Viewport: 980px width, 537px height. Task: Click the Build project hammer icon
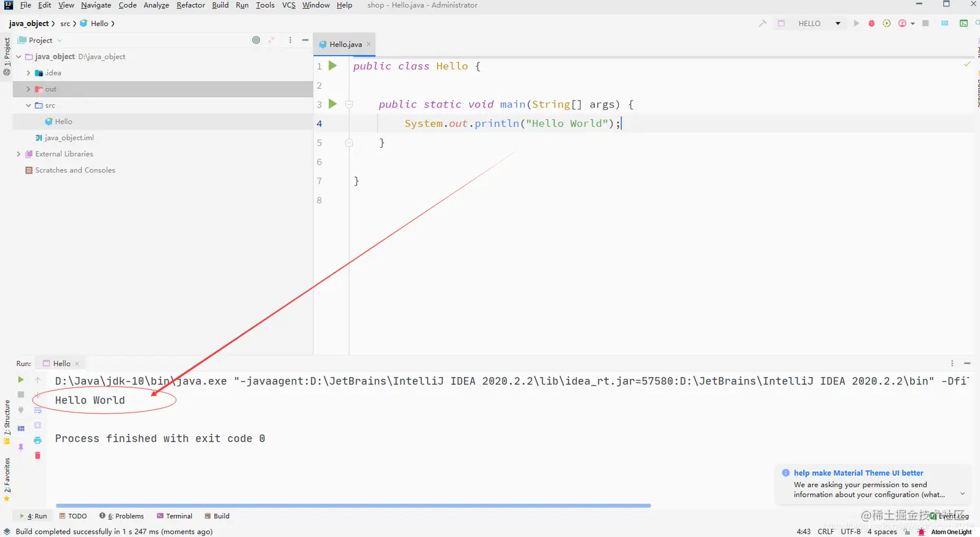(x=763, y=23)
